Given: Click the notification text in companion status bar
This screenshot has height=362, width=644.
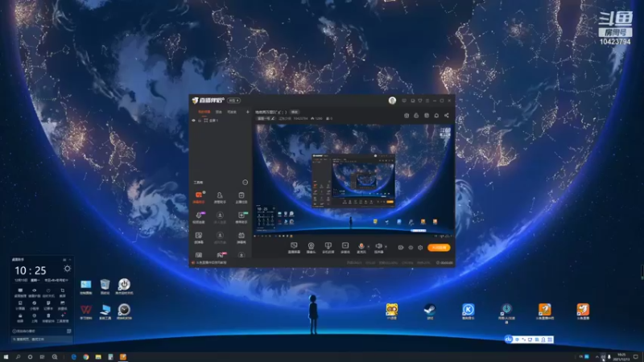Looking at the screenshot, I should pyautogui.click(x=212, y=263).
